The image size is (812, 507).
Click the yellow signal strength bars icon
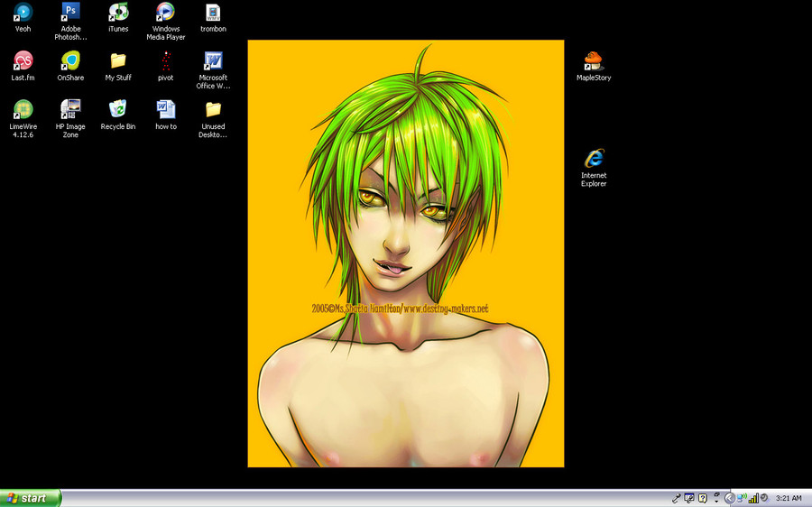(x=753, y=498)
